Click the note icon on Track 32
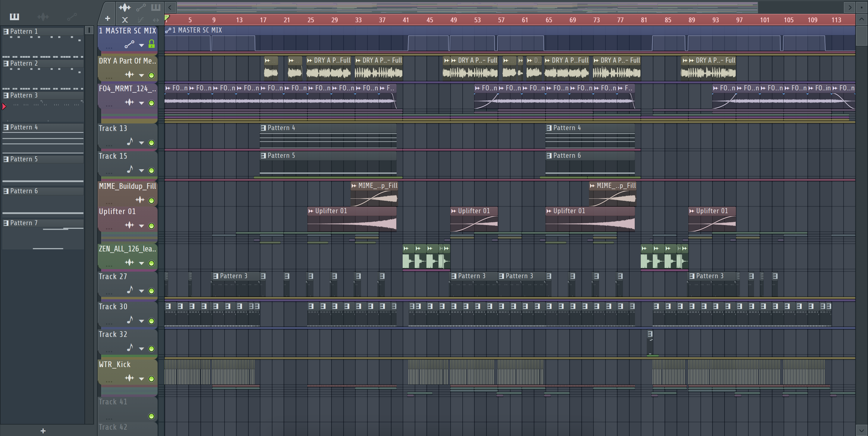 130,348
